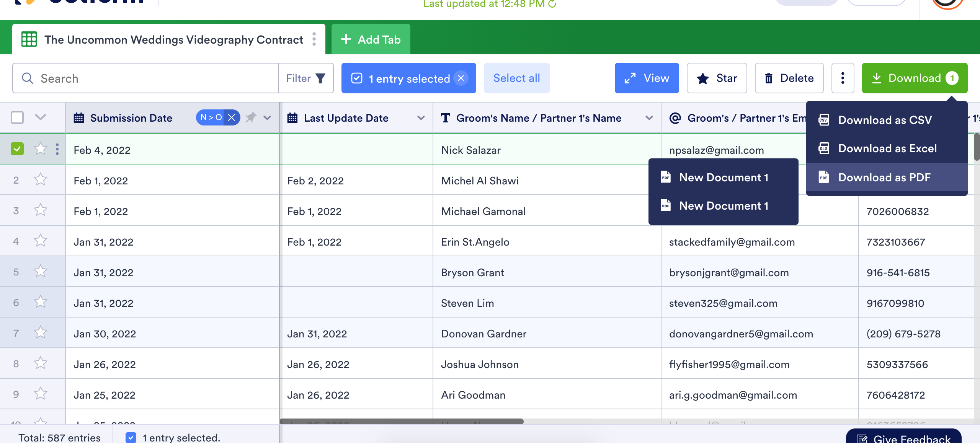This screenshot has height=443, width=980.
Task: Star row 5 Bryson Grant
Action: (40, 271)
